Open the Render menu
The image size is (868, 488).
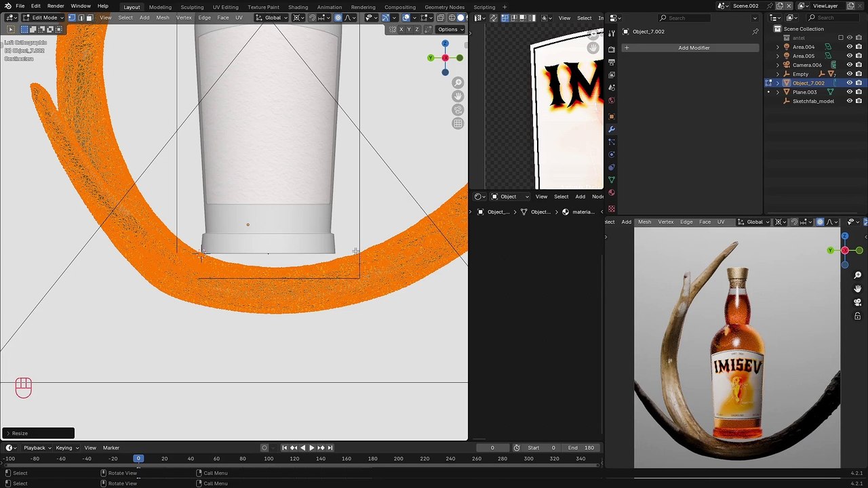56,6
